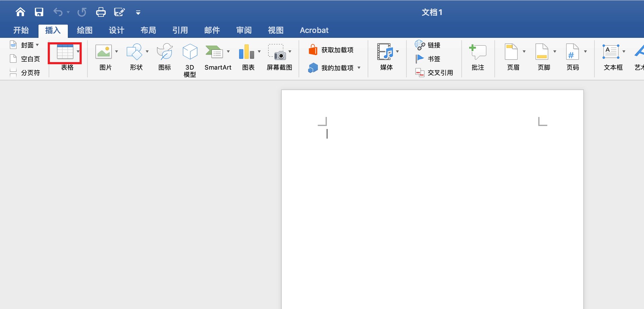Save the document with the save icon

pyautogui.click(x=39, y=12)
